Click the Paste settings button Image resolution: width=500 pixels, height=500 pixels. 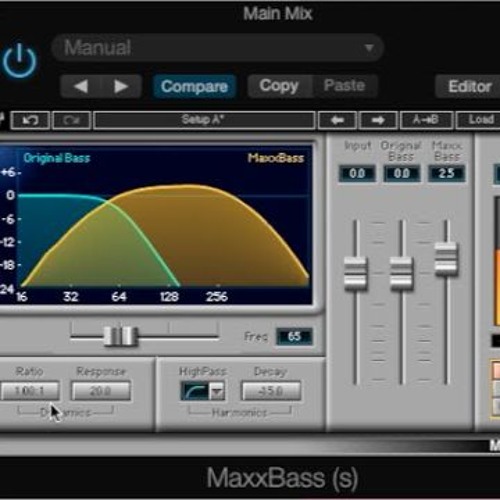pos(344,86)
